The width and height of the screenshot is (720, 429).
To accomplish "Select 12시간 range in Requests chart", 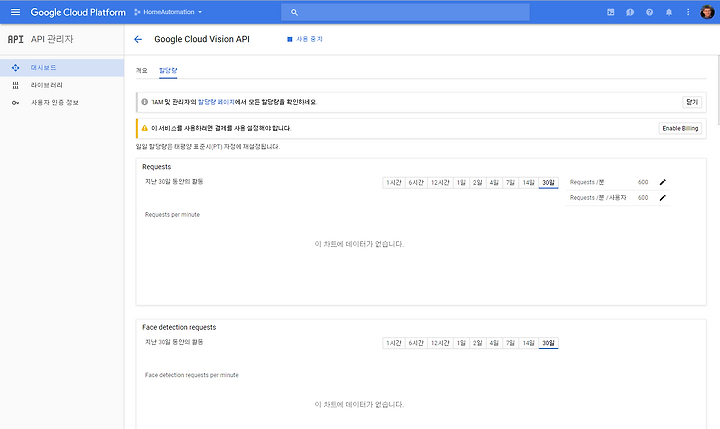I will [x=440, y=183].
